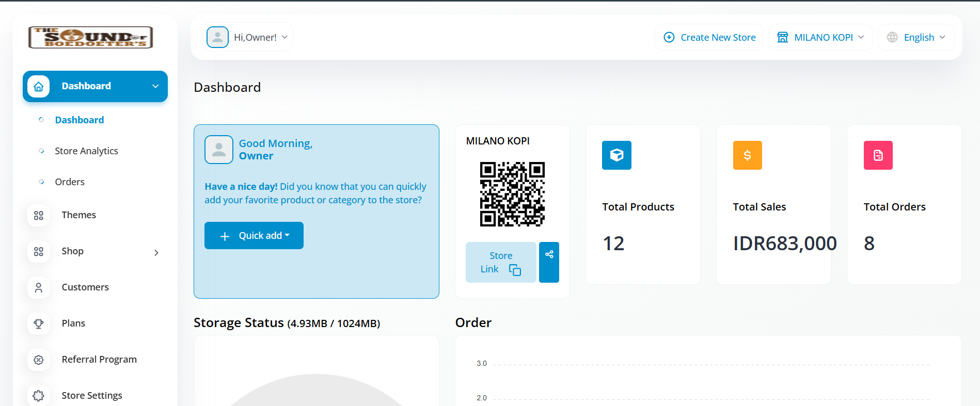Image resolution: width=980 pixels, height=406 pixels.
Task: Open Referral Program
Action: [99, 360]
